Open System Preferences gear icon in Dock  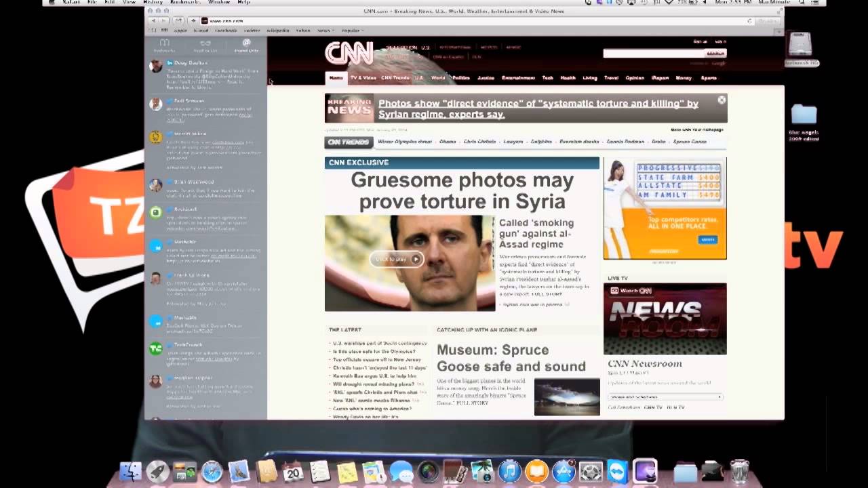[x=591, y=471]
